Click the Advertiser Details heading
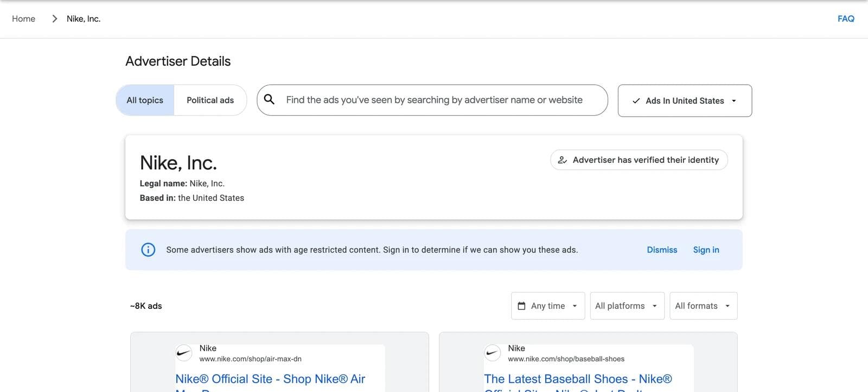 [x=178, y=61]
